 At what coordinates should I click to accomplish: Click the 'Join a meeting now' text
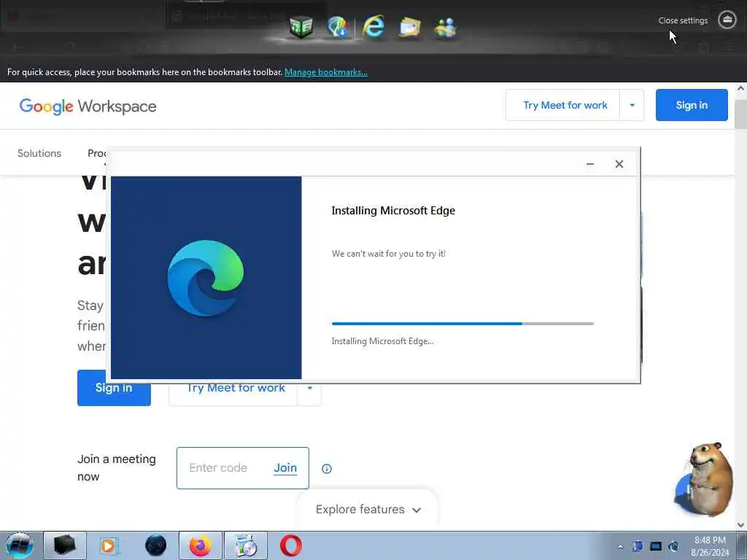pyautogui.click(x=117, y=467)
